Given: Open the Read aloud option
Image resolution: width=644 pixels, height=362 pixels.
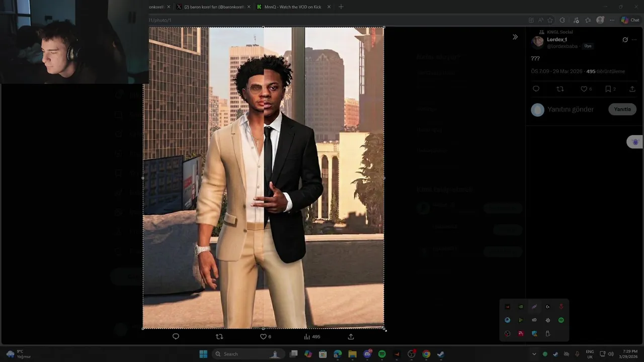Looking at the screenshot, I should (x=540, y=20).
